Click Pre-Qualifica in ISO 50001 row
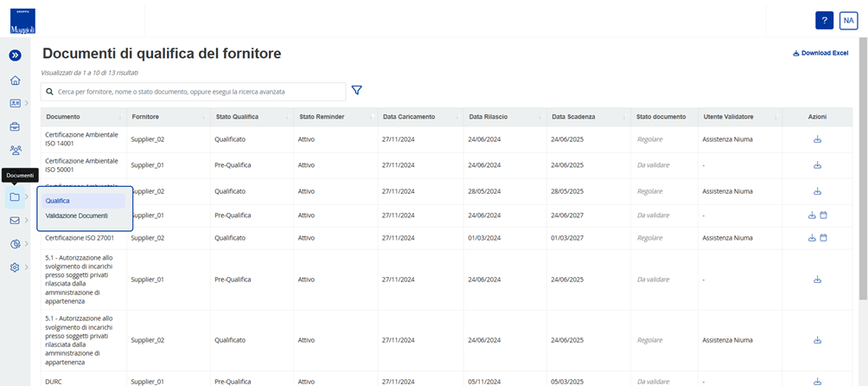This screenshot has height=386, width=868. click(233, 165)
